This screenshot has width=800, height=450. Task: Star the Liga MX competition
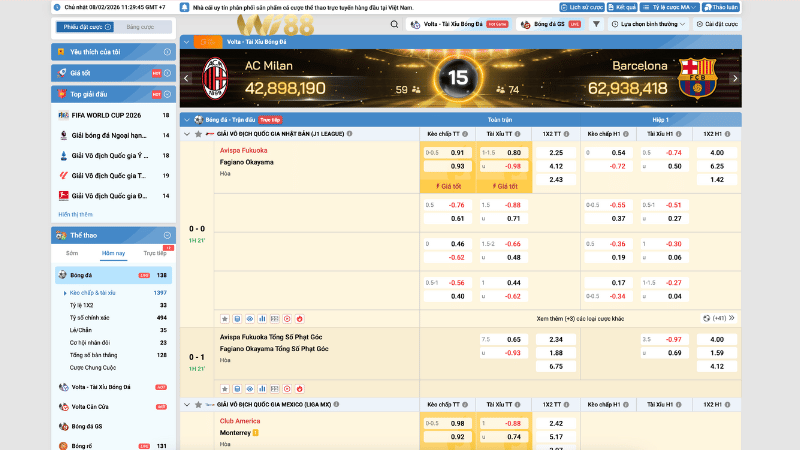(198, 405)
